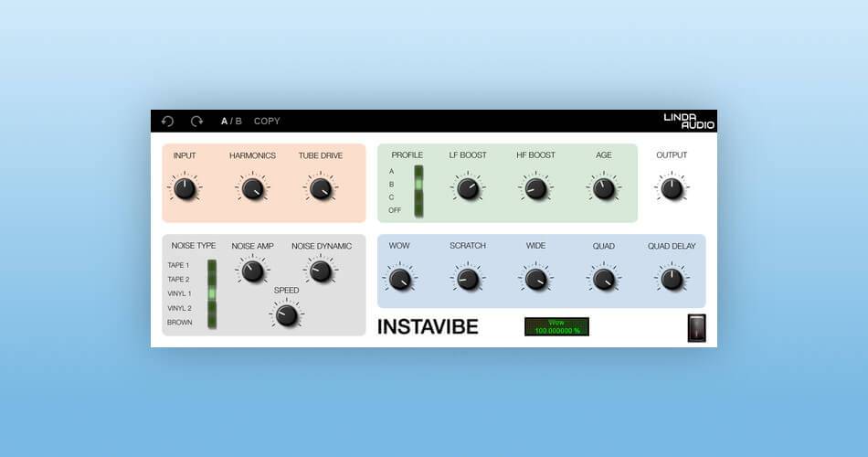868x457 pixels.
Task: Click the NOISE DYNAMIC knob
Action: click(321, 272)
